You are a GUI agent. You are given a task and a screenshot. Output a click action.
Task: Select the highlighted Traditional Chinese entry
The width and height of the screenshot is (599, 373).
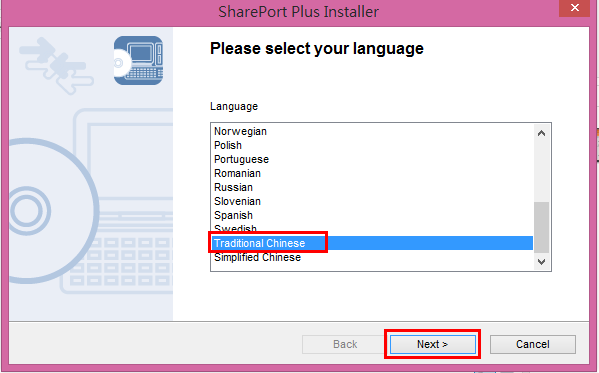pyautogui.click(x=372, y=243)
